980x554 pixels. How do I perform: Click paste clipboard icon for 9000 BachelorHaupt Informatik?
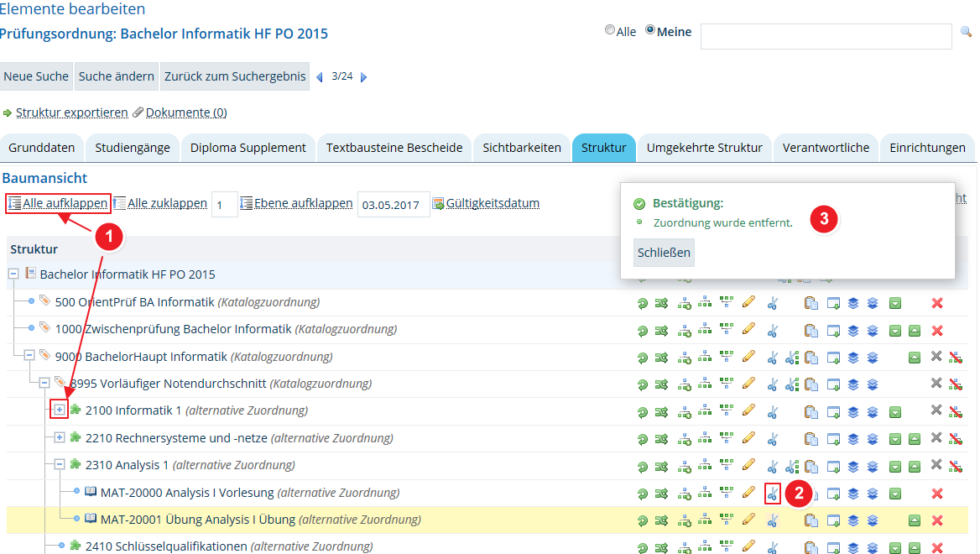point(811,358)
